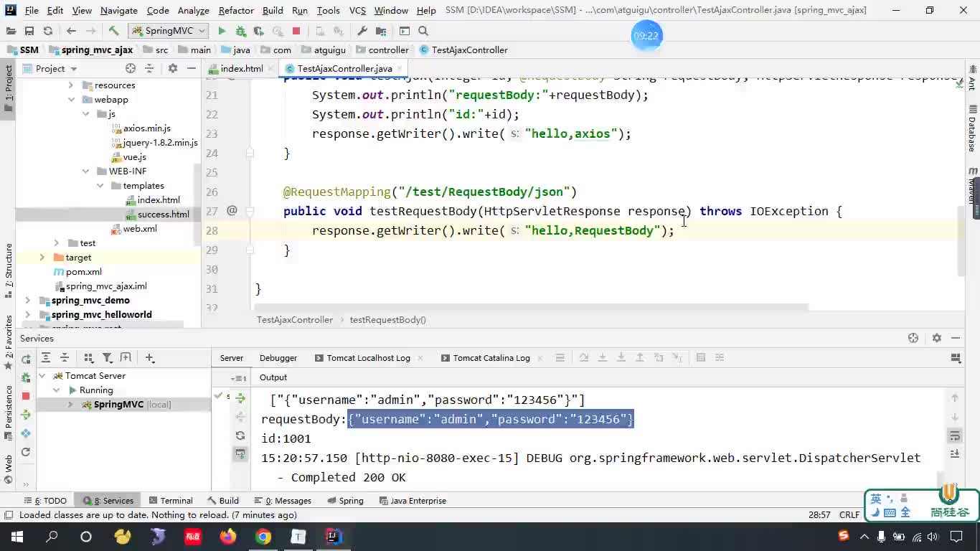Screen dimensions: 980x551
Task: Open the VCS menu
Action: pyautogui.click(x=357, y=10)
